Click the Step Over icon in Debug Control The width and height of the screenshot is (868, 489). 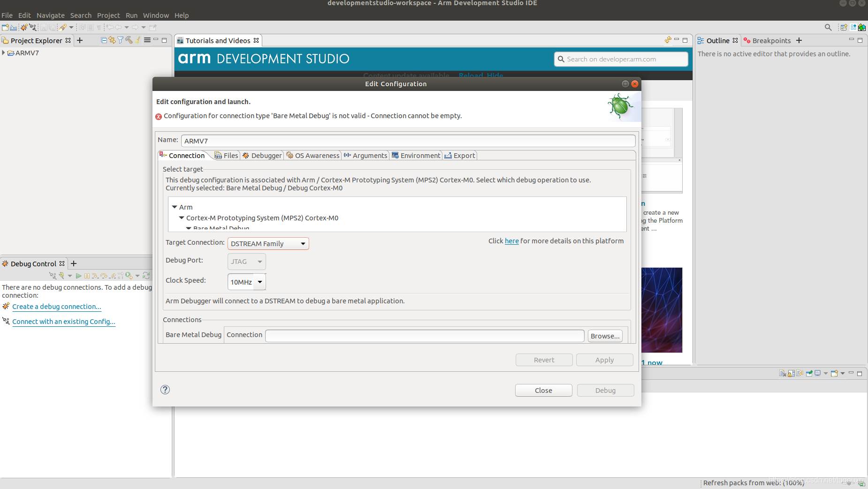tap(104, 276)
